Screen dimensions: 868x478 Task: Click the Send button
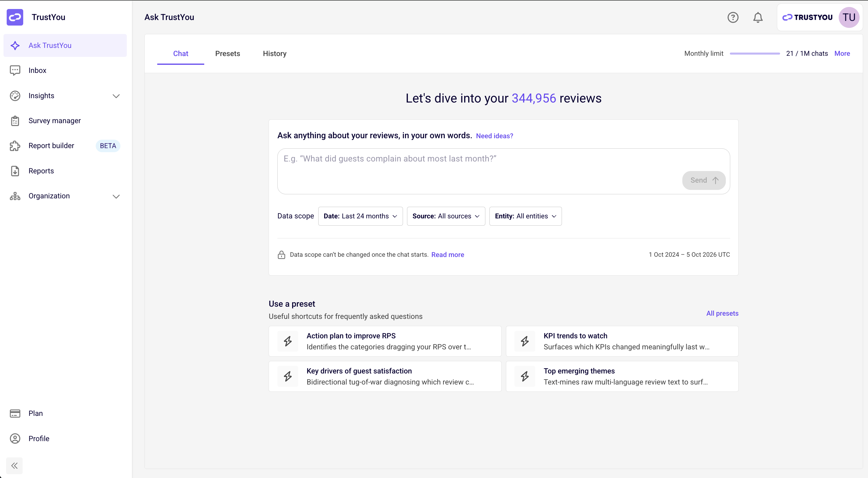pyautogui.click(x=704, y=180)
